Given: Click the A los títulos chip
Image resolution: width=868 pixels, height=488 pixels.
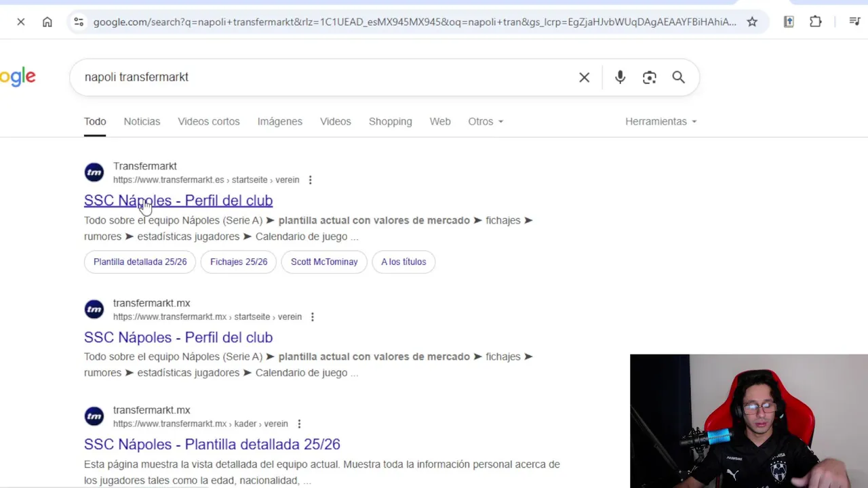Looking at the screenshot, I should [403, 262].
